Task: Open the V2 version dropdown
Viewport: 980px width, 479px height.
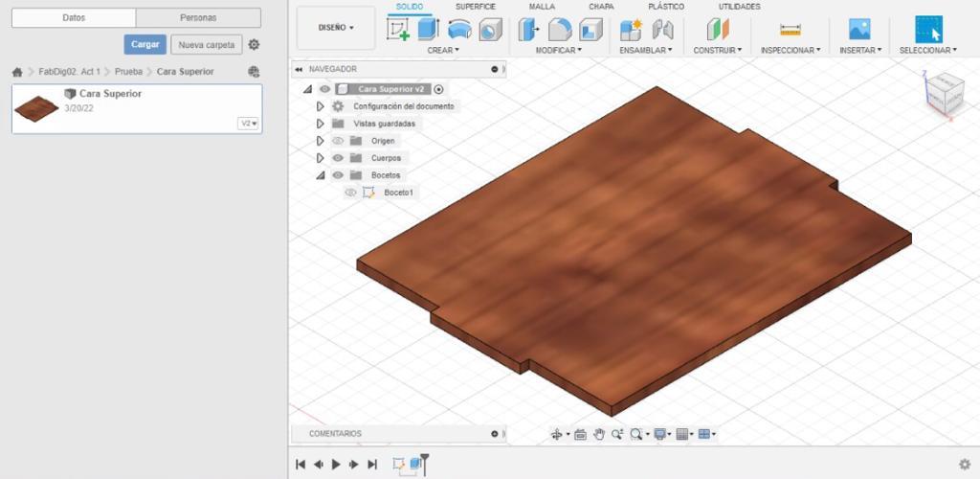Action: [249, 124]
